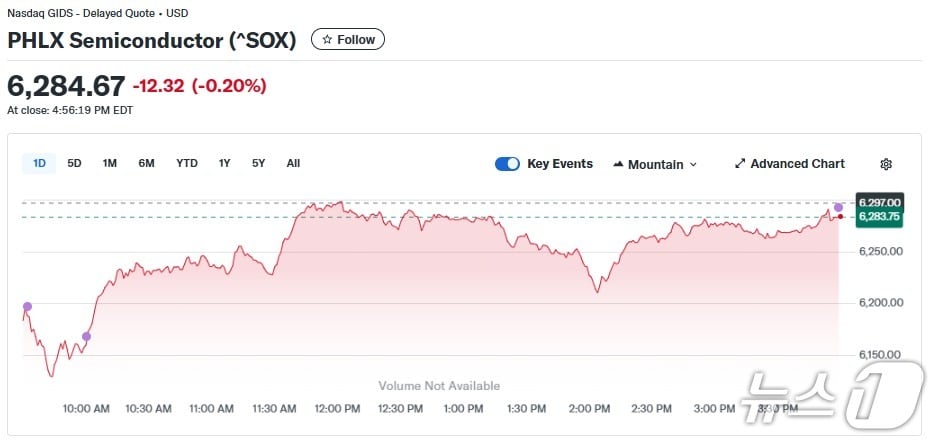Choose the 6M time range
The image size is (938, 443).
[146, 163]
